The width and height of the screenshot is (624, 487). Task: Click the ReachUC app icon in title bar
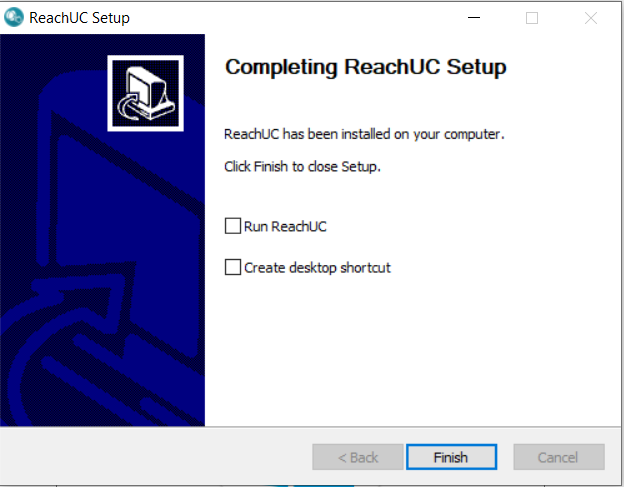[x=14, y=18]
